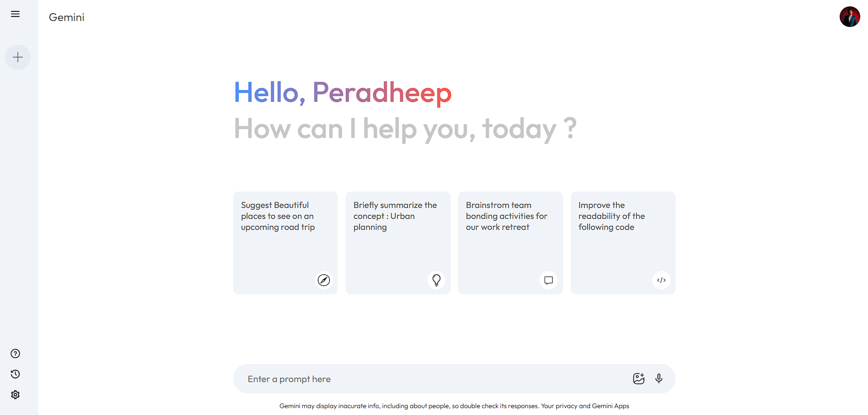Click the Gemini title text
The height and width of the screenshot is (415, 868).
tap(67, 17)
